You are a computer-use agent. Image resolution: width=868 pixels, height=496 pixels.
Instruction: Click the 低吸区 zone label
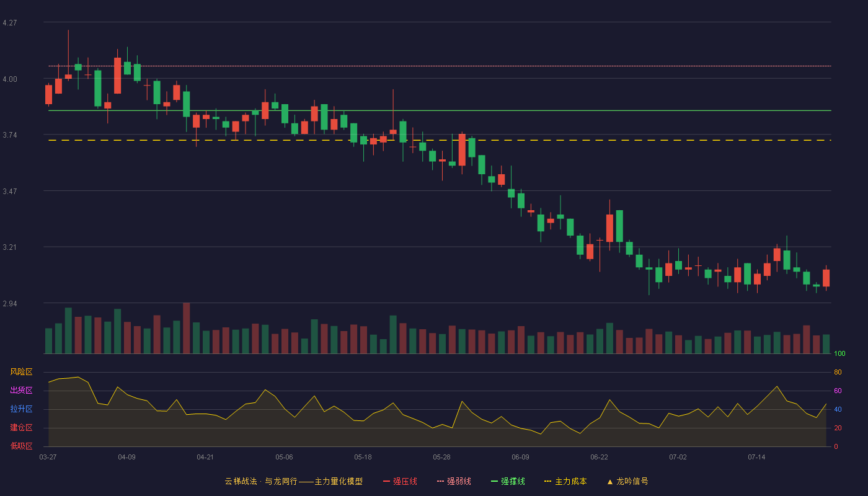21,446
